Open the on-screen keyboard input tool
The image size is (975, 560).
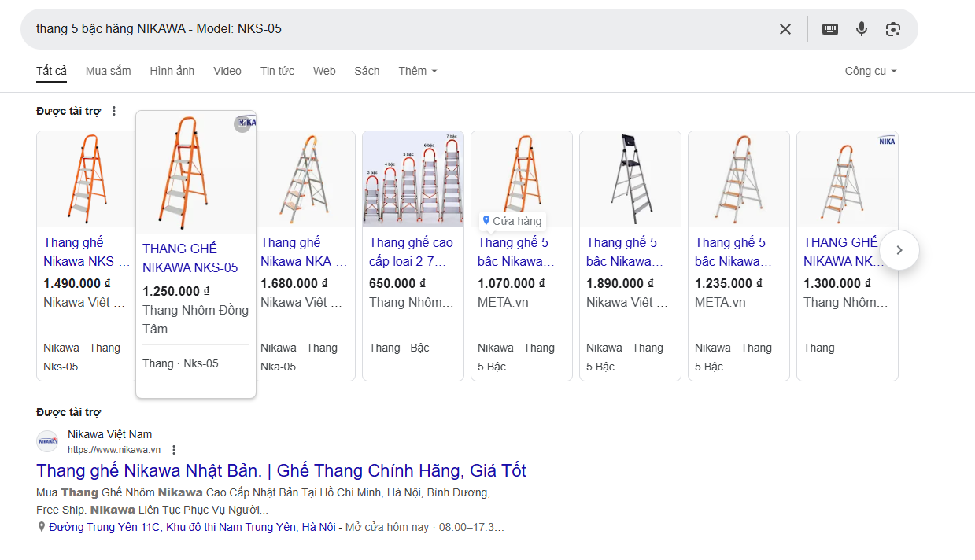(x=829, y=29)
